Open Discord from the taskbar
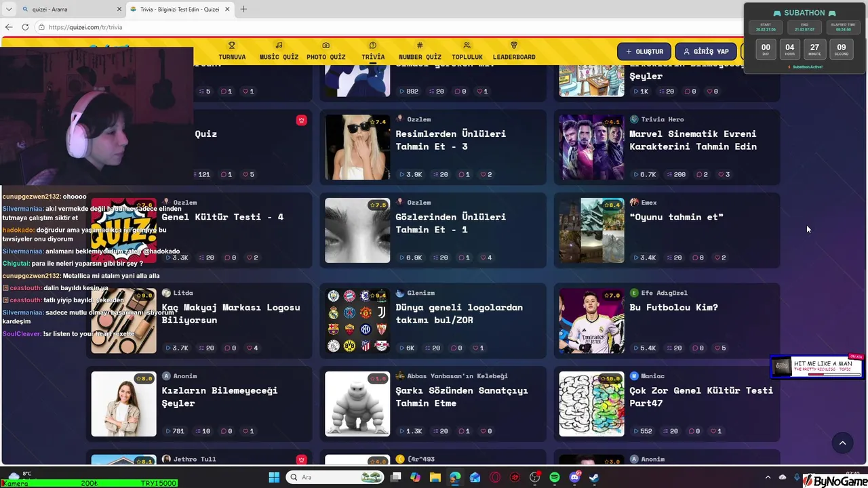 pyautogui.click(x=575, y=477)
